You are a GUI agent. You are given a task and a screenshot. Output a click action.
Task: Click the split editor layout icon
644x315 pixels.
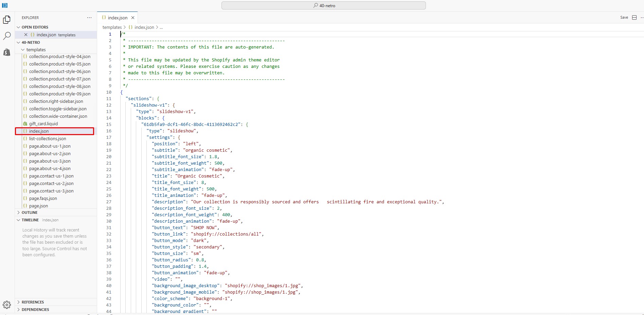click(x=634, y=18)
